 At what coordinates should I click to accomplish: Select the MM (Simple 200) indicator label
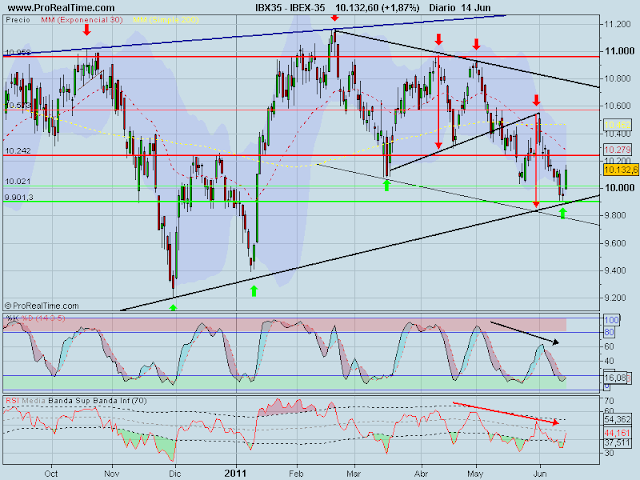coord(166,20)
